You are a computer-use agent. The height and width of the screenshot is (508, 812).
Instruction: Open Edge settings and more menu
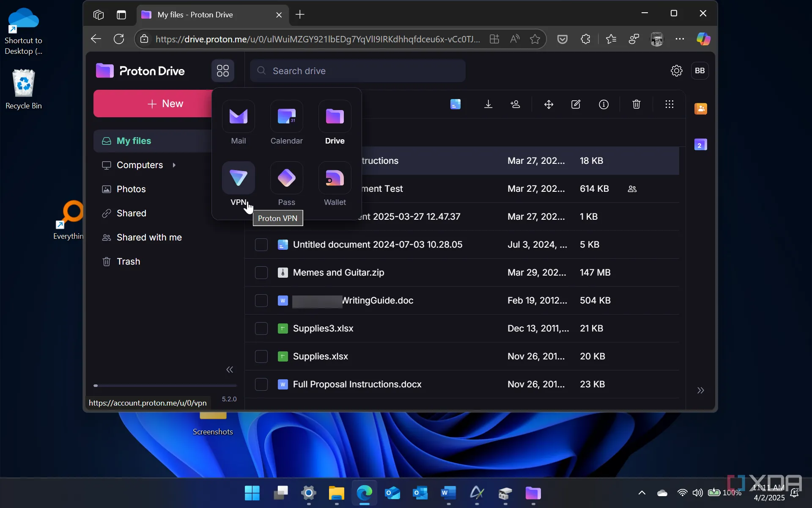pyautogui.click(x=680, y=39)
